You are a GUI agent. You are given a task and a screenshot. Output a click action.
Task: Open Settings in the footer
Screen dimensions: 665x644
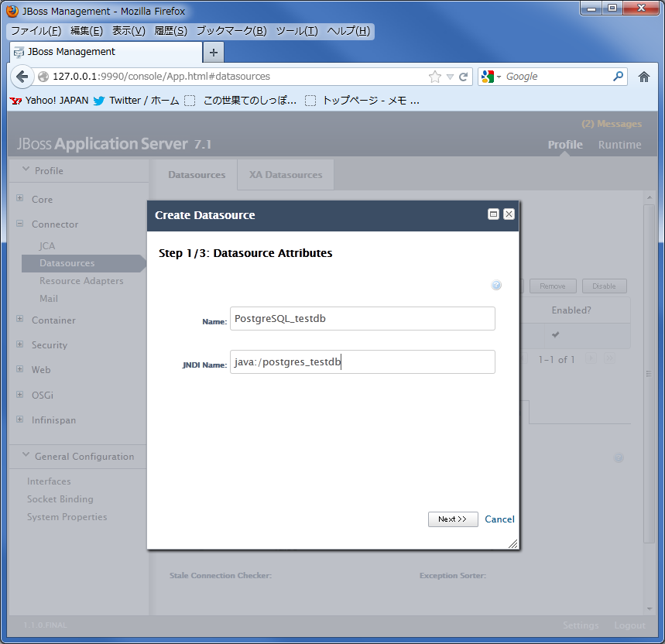581,625
